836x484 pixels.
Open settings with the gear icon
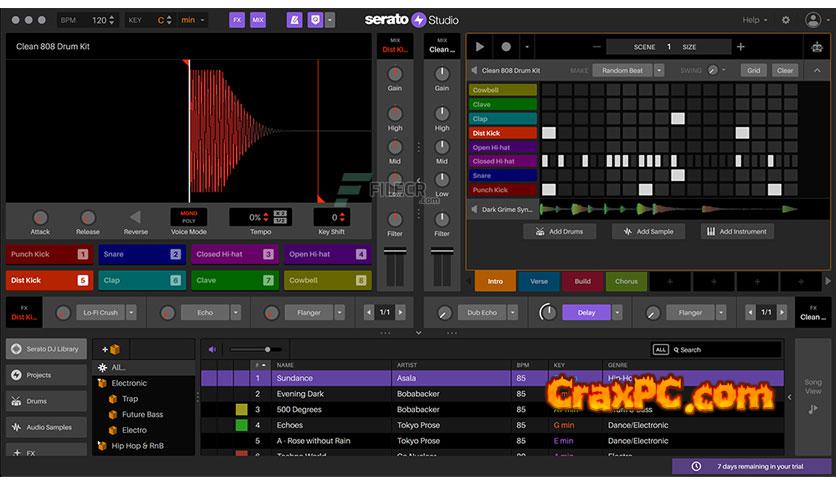786,20
